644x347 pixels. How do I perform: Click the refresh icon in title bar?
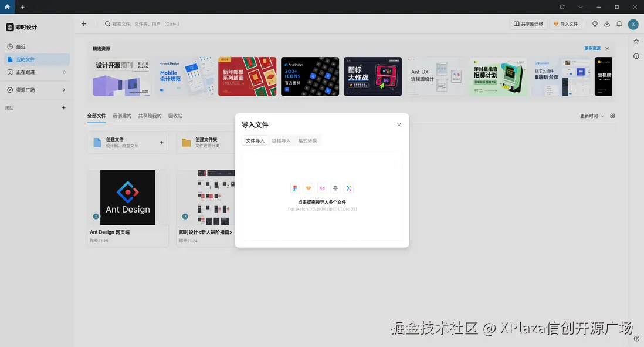click(x=562, y=7)
